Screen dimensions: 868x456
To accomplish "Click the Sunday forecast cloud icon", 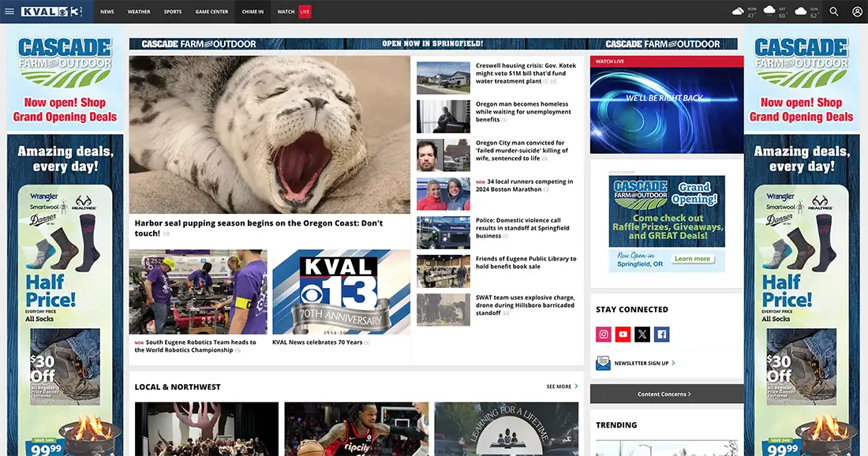I will tap(800, 10).
